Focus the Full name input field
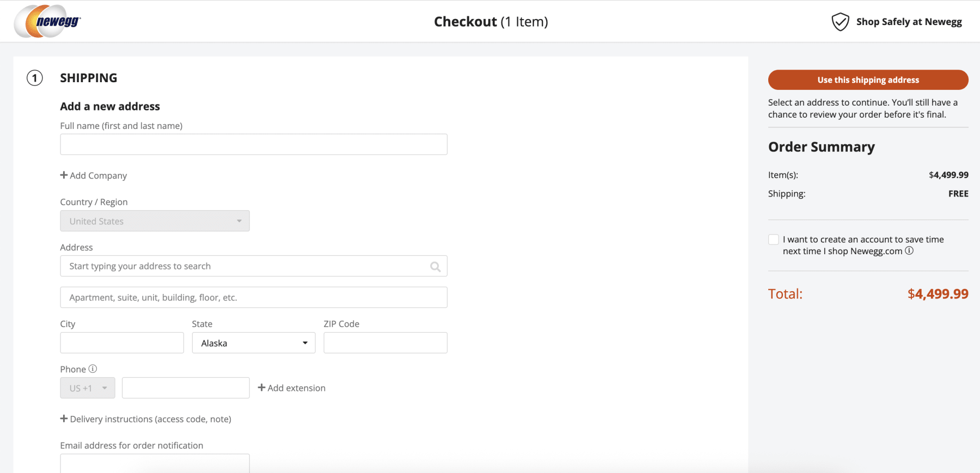Viewport: 980px width, 473px height. click(254, 144)
